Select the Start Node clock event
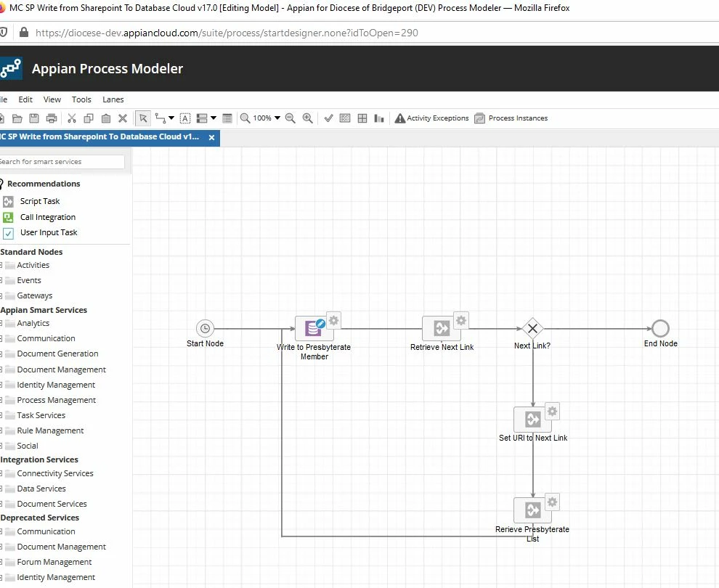This screenshot has height=588, width=719. (205, 329)
